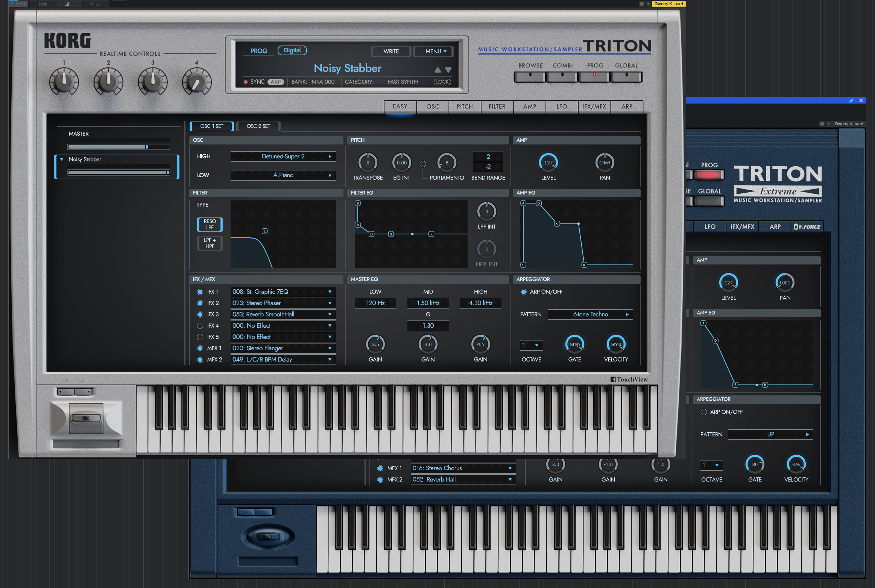Viewport: 875px width, 588px height.
Task: Click the WRITE button
Action: pos(391,52)
